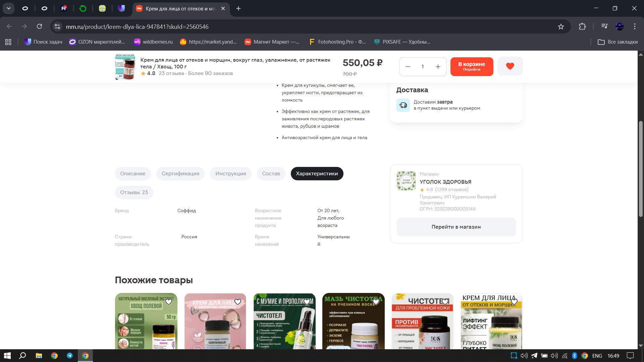Open the tab search dropdown arrow
Screen dimensions: 644x362
click(x=8, y=8)
